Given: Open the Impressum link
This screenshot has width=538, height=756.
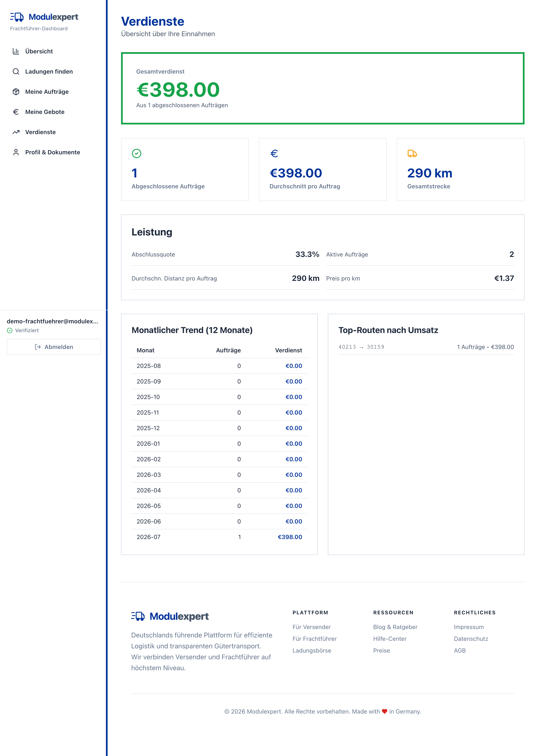Looking at the screenshot, I should 469,627.
